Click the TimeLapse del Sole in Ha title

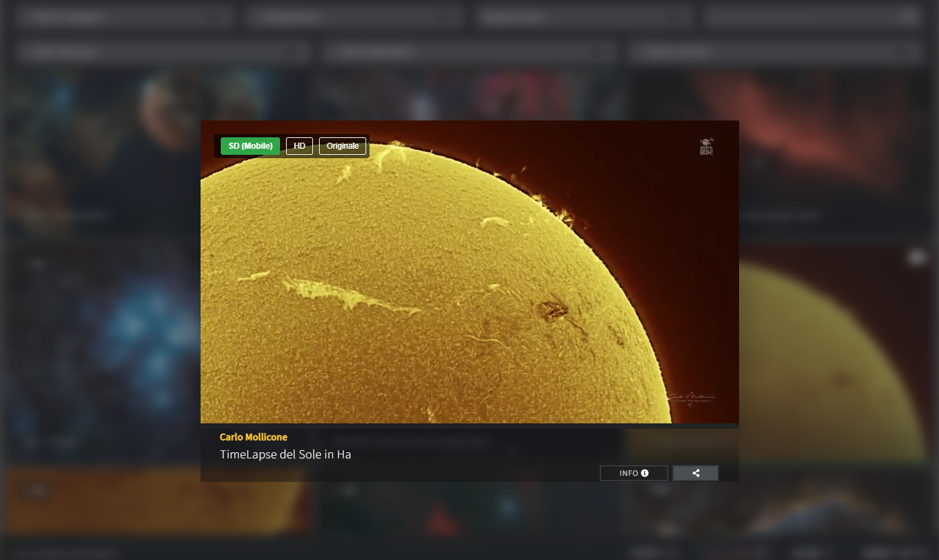(x=285, y=454)
